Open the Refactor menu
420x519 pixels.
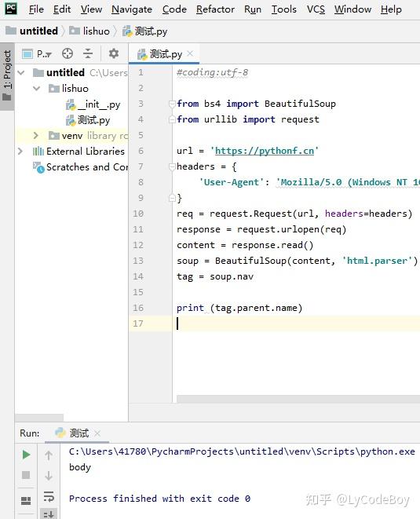coord(215,9)
